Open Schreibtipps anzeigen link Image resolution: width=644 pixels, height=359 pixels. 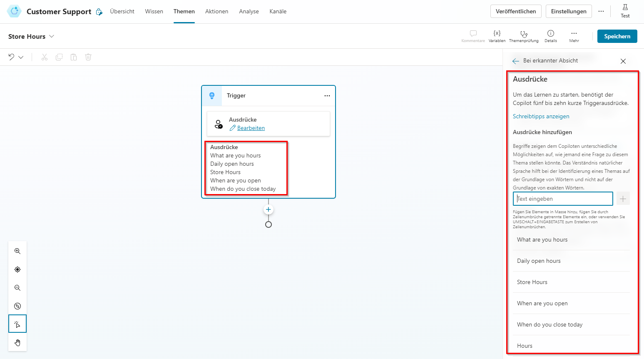pyautogui.click(x=541, y=116)
